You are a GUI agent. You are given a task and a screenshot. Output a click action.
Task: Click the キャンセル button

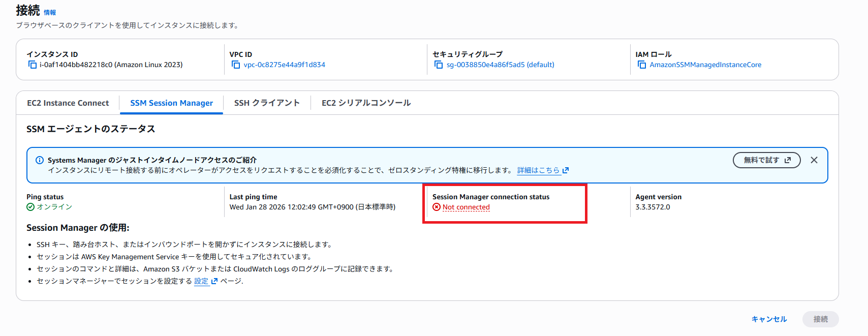coord(769,319)
